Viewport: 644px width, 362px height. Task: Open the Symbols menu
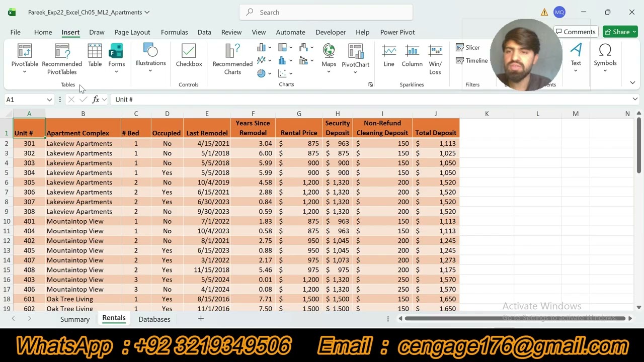(x=605, y=58)
